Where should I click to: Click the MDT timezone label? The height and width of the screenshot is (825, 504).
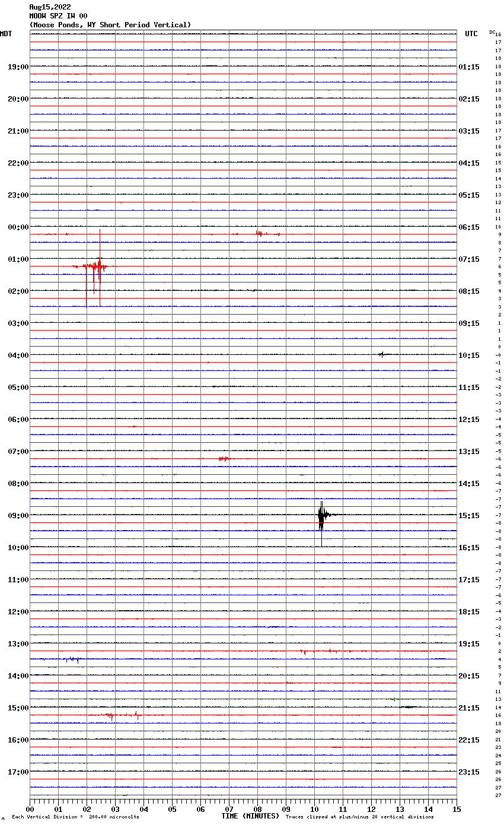tap(6, 34)
